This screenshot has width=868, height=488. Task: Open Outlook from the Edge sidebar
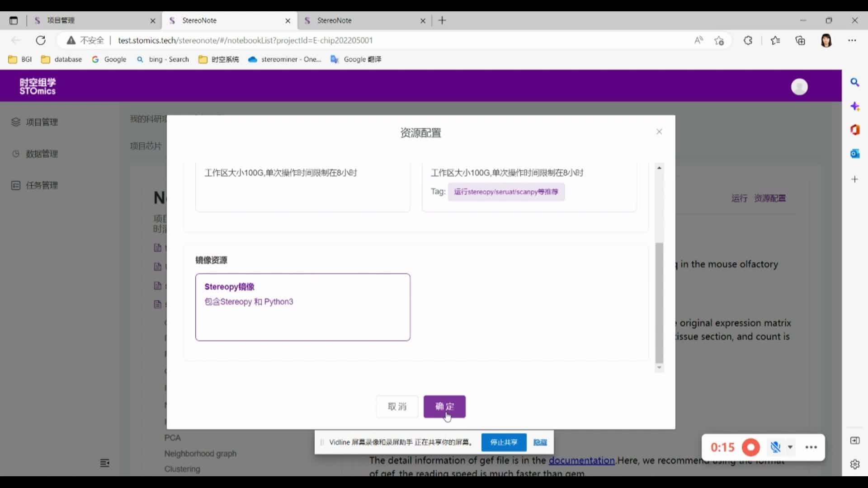tap(855, 154)
